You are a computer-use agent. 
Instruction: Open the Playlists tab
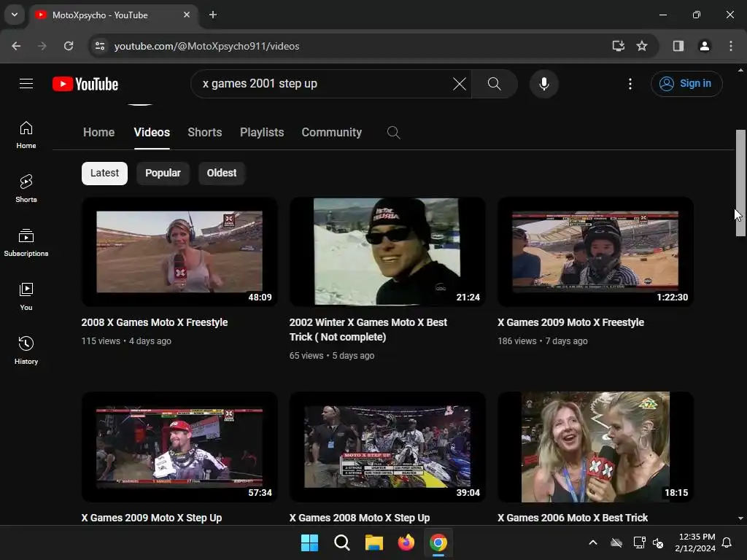point(262,133)
